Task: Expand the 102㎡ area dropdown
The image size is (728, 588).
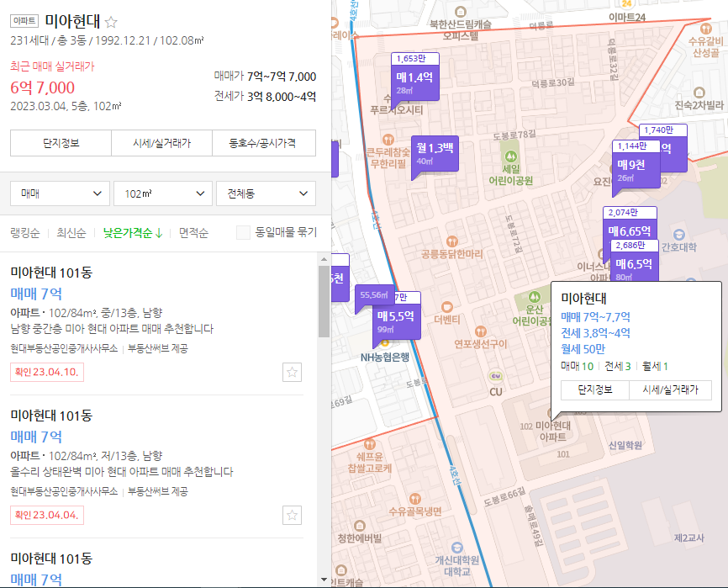Action: click(163, 193)
